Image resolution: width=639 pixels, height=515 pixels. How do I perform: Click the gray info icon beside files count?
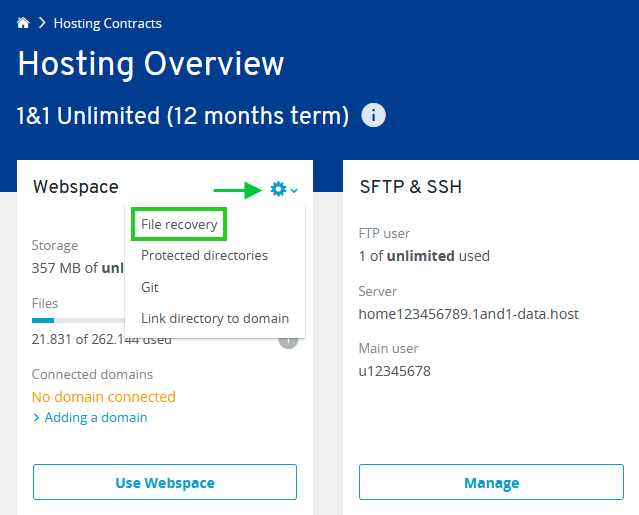coord(289,340)
